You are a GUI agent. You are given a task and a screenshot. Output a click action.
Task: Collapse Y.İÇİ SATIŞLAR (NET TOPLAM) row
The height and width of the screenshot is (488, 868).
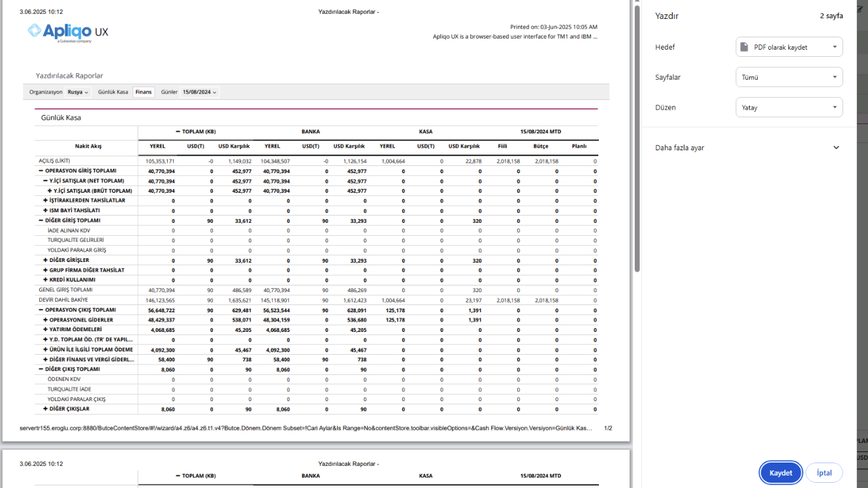[46, 180]
